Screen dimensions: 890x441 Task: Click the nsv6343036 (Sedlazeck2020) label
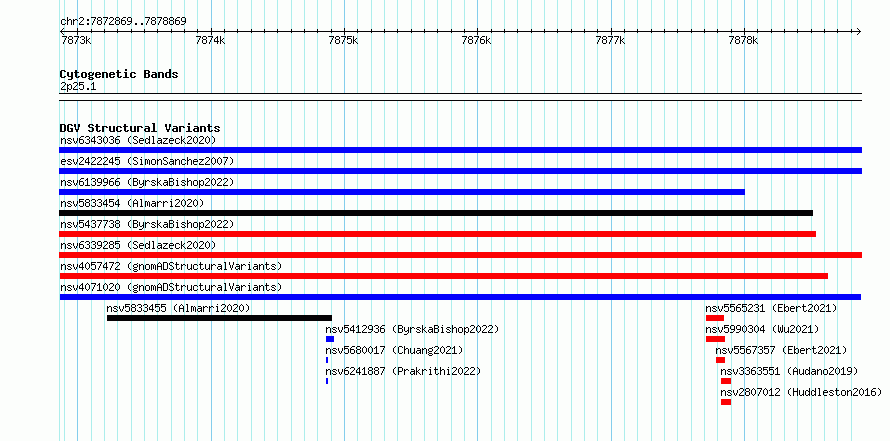click(138, 140)
